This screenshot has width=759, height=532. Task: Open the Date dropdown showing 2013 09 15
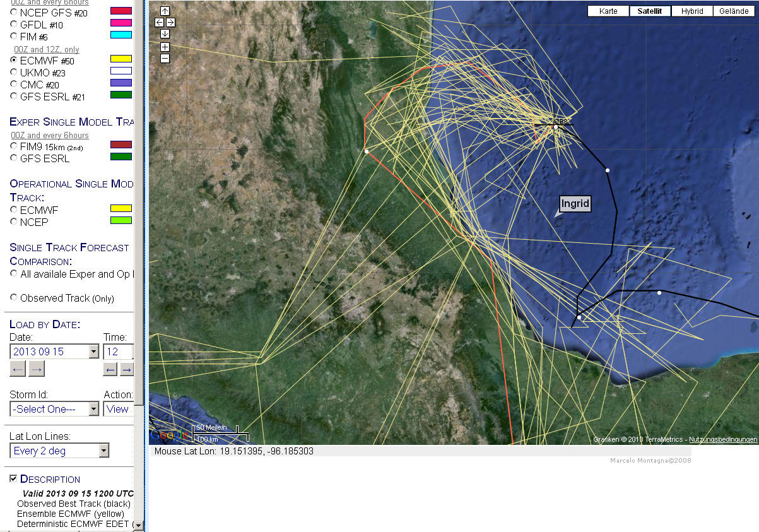pyautogui.click(x=94, y=352)
